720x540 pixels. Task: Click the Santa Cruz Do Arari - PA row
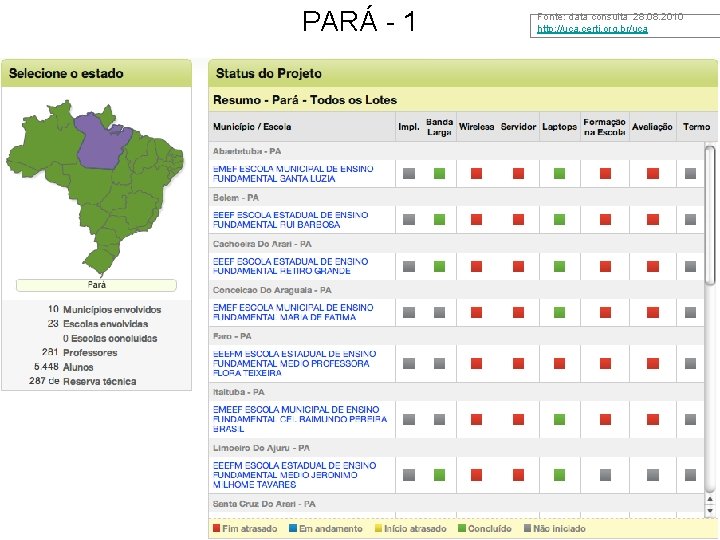tap(457, 504)
